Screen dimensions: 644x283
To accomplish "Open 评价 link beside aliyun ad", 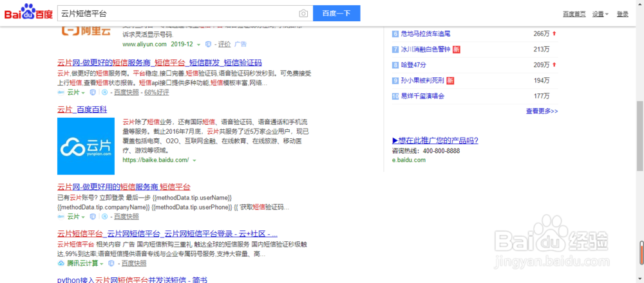I will [224, 44].
